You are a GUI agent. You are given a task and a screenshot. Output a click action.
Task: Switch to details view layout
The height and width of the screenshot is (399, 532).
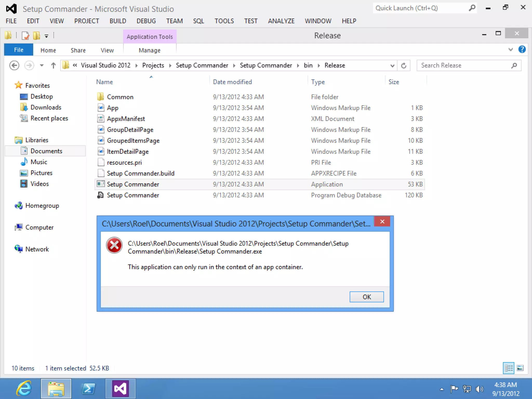[x=508, y=368]
